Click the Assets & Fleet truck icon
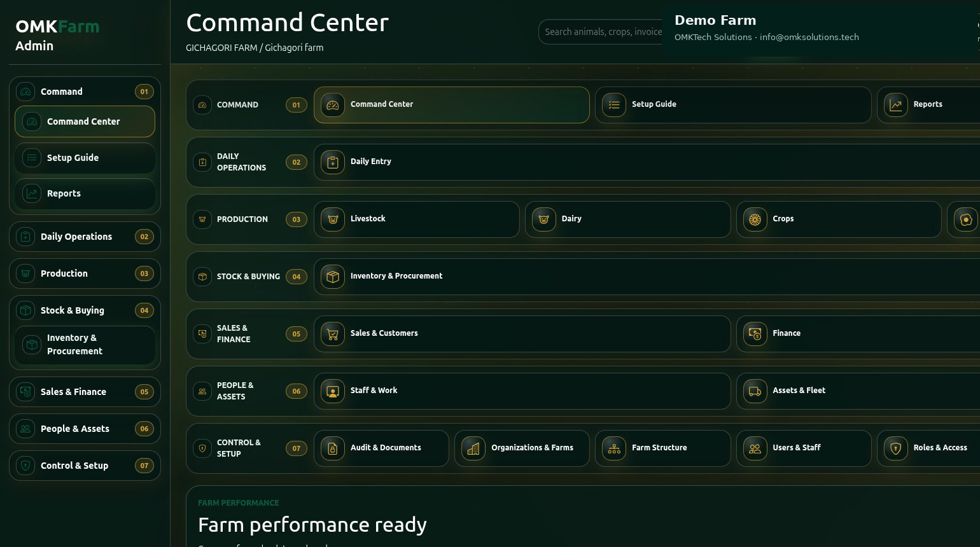This screenshot has width=980, height=547. pyautogui.click(x=755, y=391)
